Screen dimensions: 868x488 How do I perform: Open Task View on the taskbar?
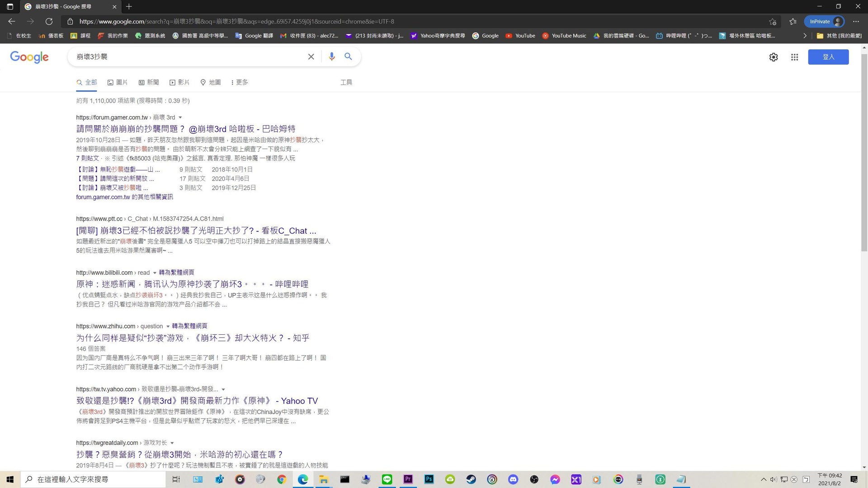[x=176, y=479]
